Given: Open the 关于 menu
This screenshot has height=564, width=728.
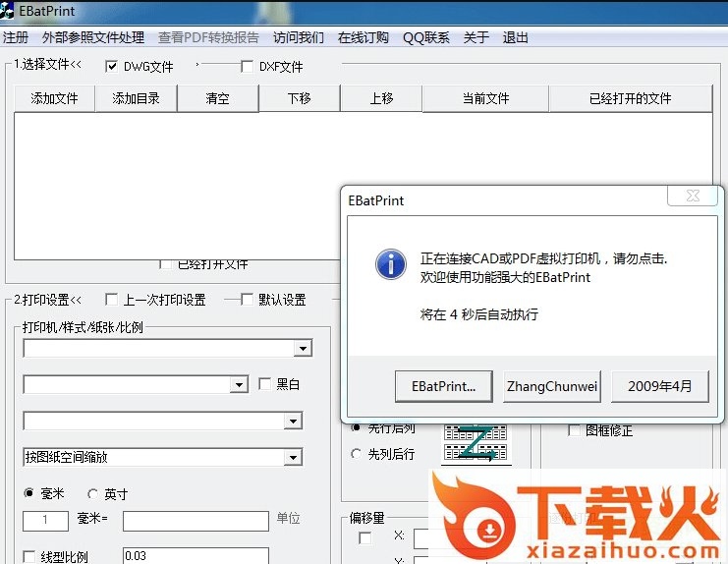Looking at the screenshot, I should click(476, 37).
